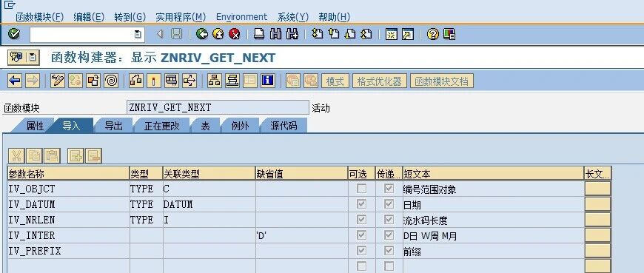Viewport: 644px width, 273px height.
Task: Click the blue Information icon
Action: pyautogui.click(x=268, y=81)
